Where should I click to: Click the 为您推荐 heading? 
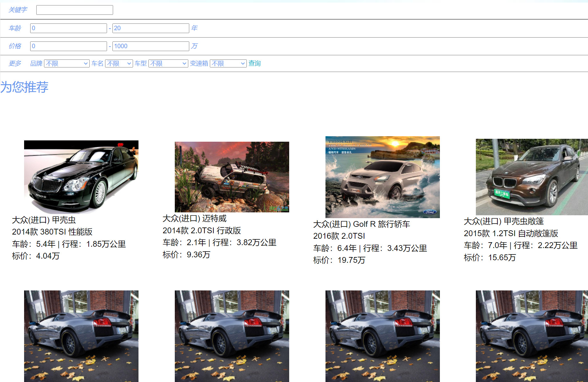pos(24,87)
